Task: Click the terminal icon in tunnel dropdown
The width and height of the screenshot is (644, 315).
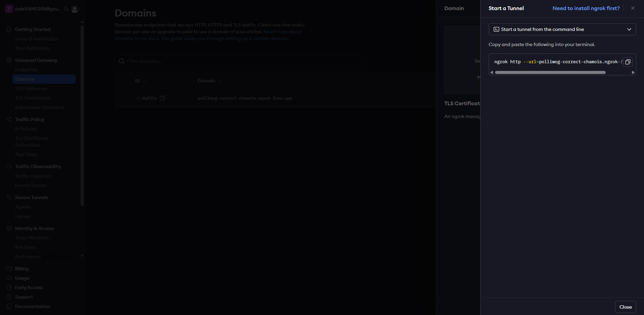Action: [496, 29]
